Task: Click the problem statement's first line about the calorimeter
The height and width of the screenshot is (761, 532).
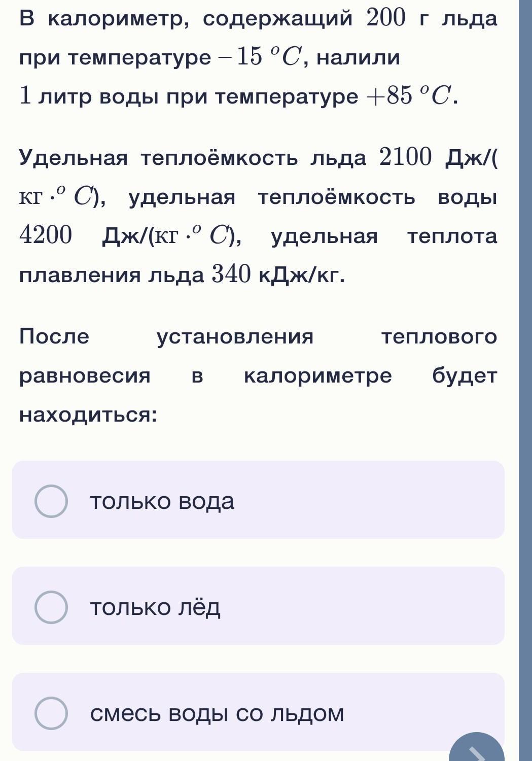Action: 258,19
